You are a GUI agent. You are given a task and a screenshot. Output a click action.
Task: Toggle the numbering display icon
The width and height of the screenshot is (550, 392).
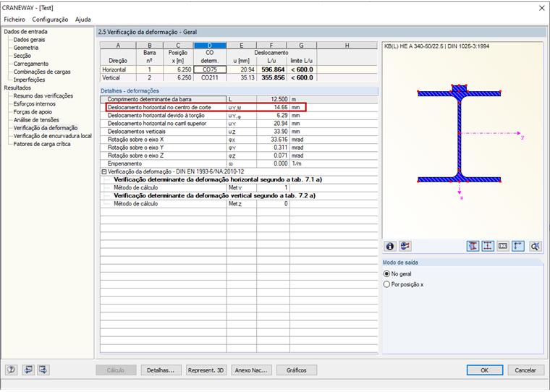(x=503, y=246)
